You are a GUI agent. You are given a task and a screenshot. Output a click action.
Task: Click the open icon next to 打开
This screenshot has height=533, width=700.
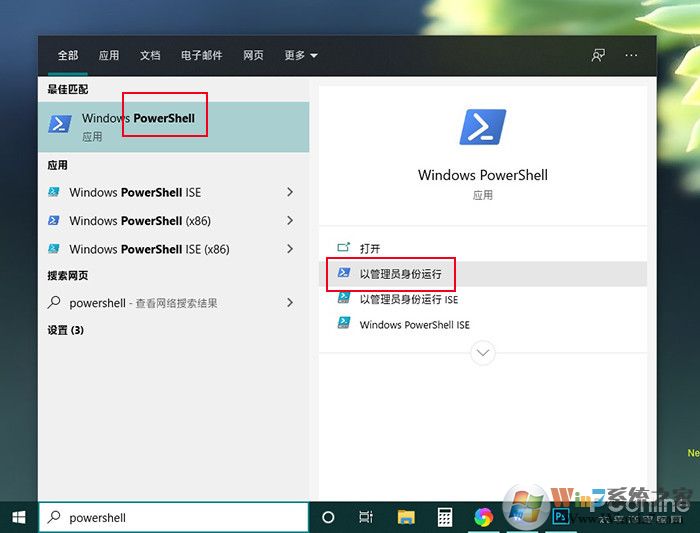point(344,247)
